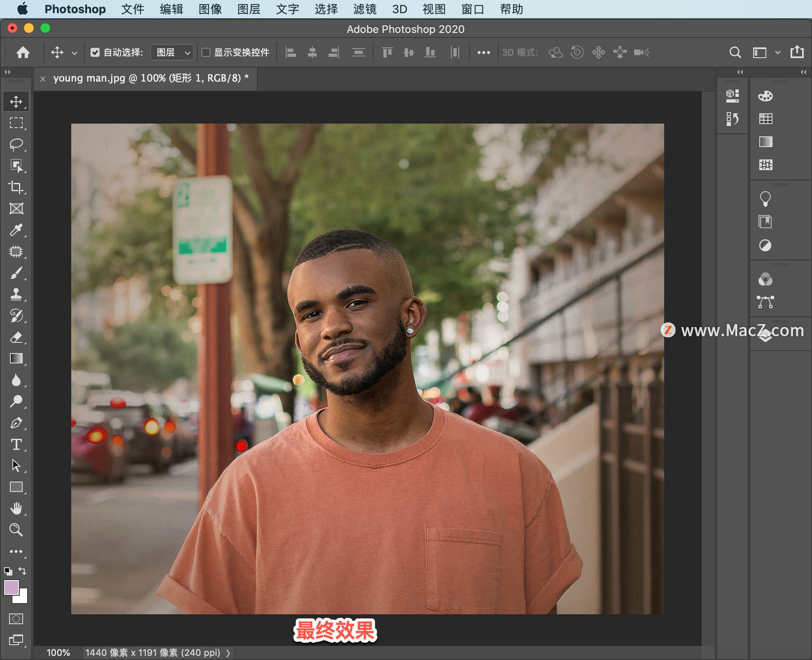This screenshot has width=812, height=660.
Task: Open the Learn lightbulb panel
Action: click(x=765, y=198)
